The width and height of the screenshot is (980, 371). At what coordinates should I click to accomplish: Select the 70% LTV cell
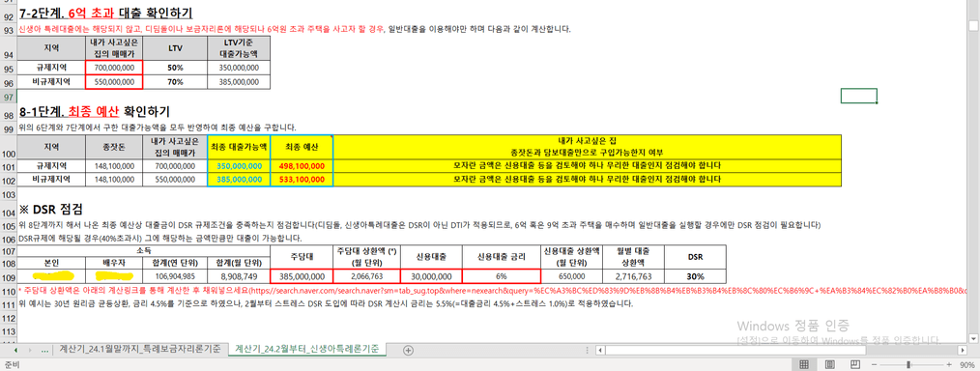click(175, 81)
